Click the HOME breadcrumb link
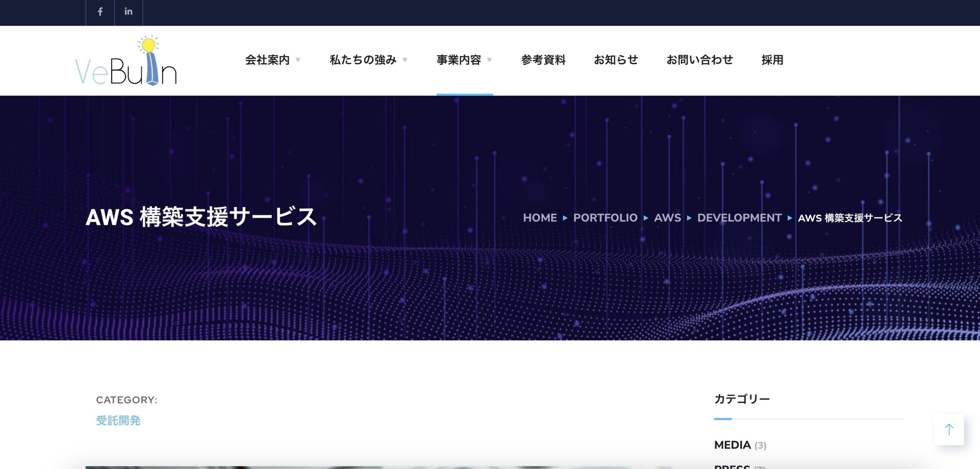 pyautogui.click(x=540, y=218)
